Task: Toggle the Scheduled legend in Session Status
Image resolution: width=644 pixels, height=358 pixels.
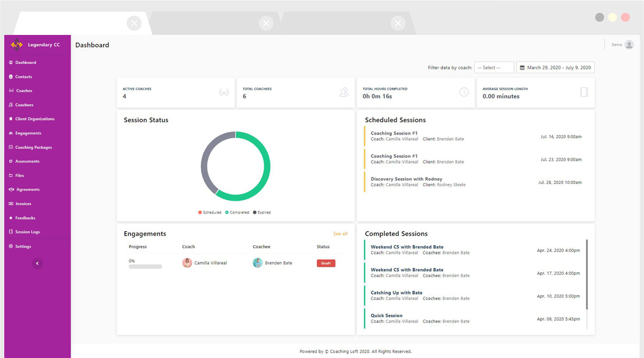Action: pyautogui.click(x=210, y=212)
